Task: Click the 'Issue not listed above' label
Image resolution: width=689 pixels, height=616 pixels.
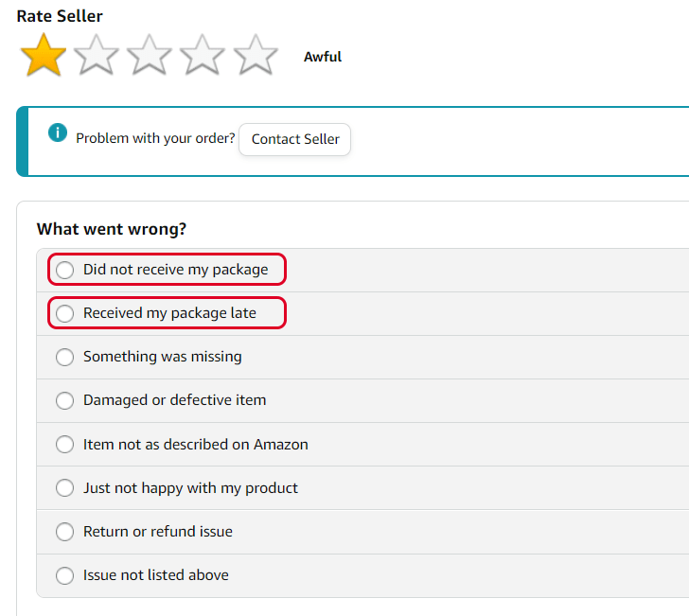Action: tap(155, 575)
